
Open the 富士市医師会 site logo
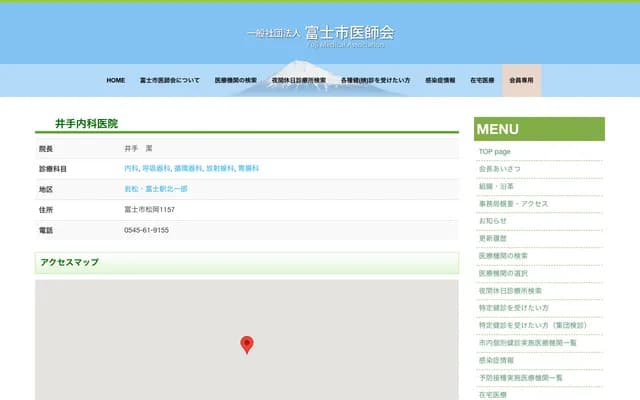click(x=321, y=33)
